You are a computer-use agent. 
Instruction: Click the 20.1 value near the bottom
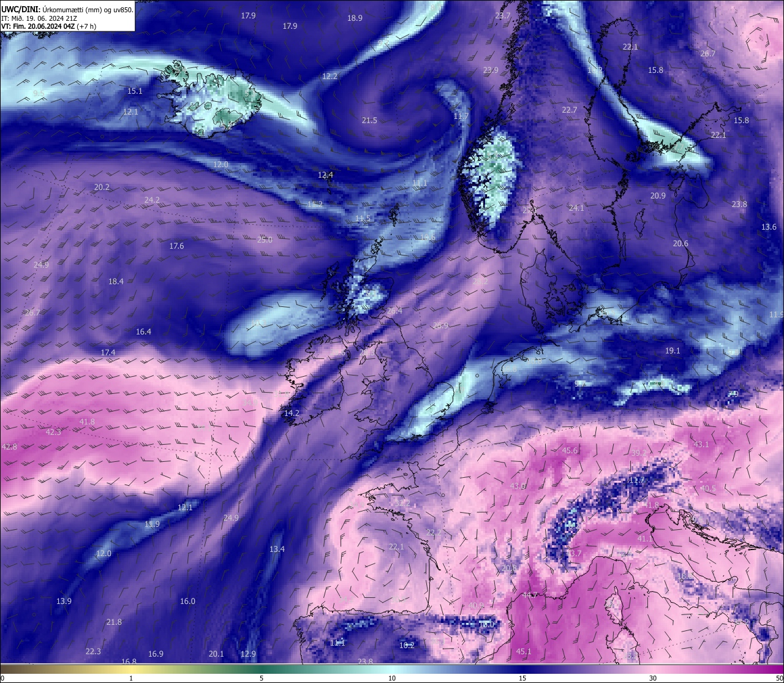(x=216, y=654)
